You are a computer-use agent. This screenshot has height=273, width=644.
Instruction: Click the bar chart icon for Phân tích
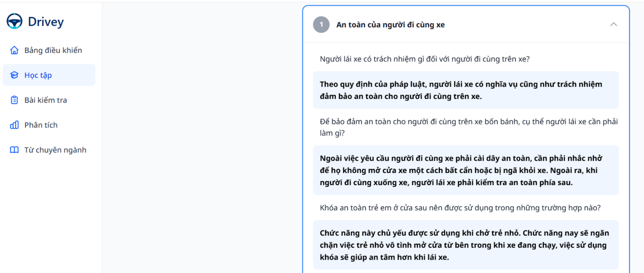(14, 125)
